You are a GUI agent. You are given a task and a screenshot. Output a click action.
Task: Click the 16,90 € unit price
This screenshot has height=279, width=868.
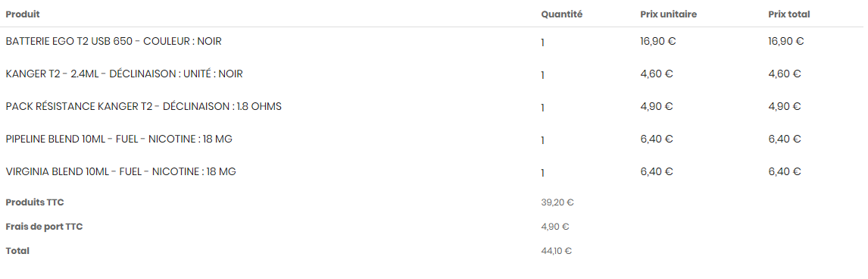point(657,41)
